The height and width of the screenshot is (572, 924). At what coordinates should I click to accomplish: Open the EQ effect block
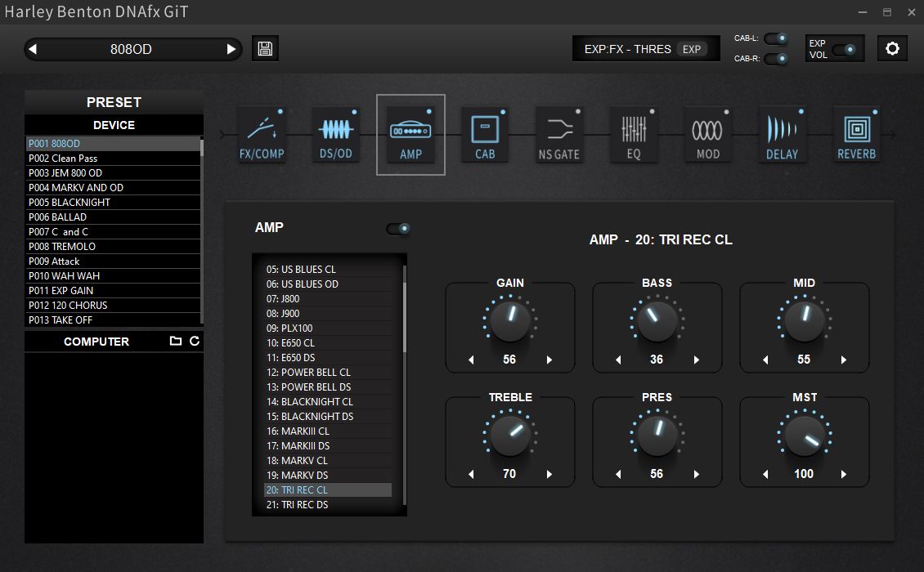[x=634, y=136]
